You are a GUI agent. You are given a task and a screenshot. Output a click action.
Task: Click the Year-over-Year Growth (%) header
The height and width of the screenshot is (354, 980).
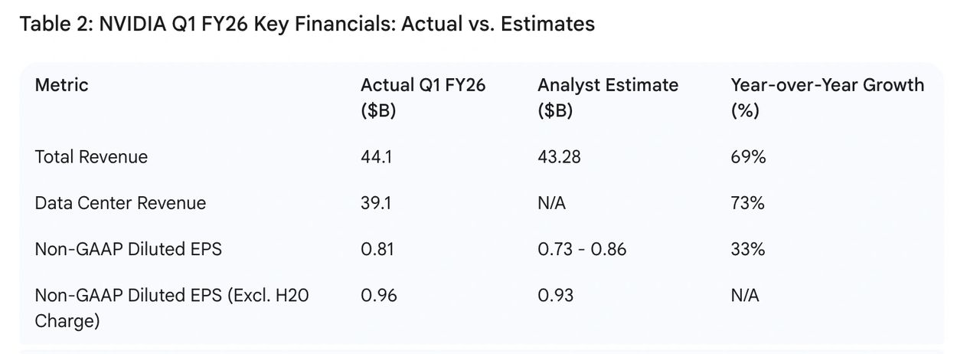point(827,97)
